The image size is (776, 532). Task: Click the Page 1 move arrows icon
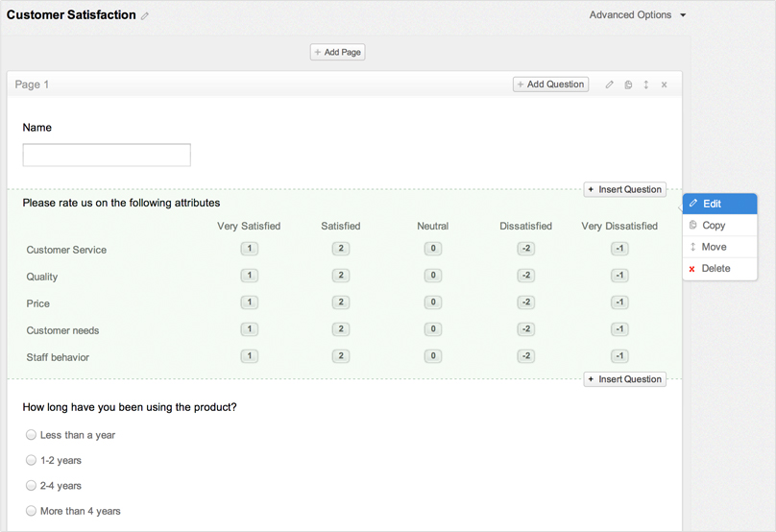[x=646, y=85]
